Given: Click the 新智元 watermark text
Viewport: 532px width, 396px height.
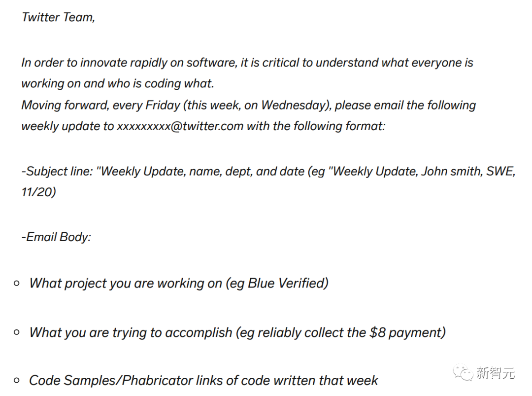Looking at the screenshot, I should tap(496, 373).
